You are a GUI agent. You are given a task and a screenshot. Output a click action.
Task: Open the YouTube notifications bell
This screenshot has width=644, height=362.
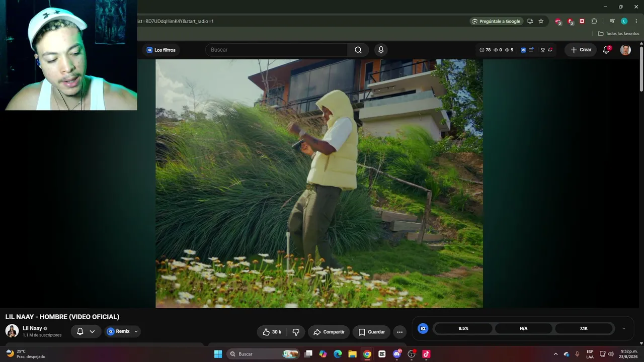[x=606, y=50]
